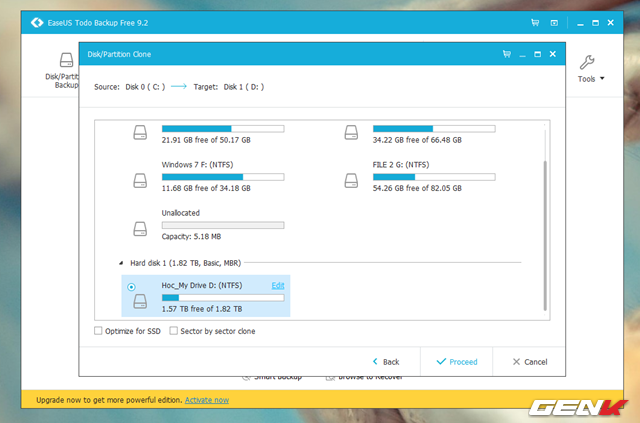
Task: Close the Disk/Partition Clone dialog
Action: coord(553,54)
